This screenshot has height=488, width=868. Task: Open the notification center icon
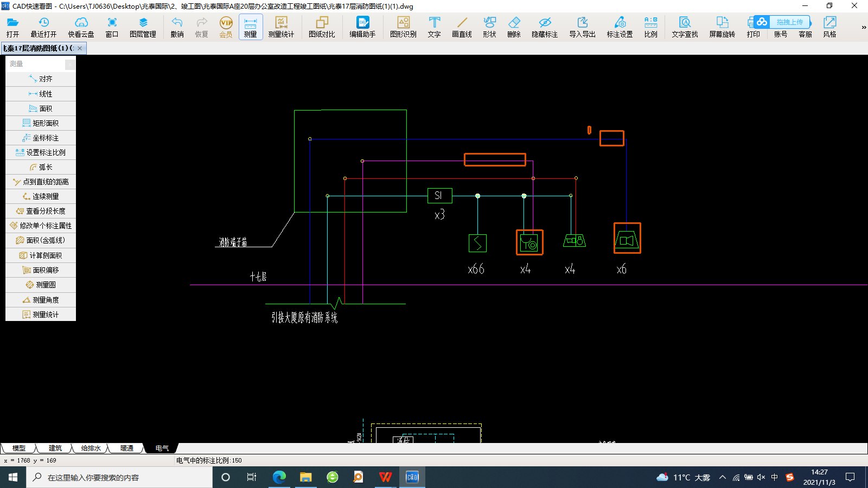coord(850,477)
